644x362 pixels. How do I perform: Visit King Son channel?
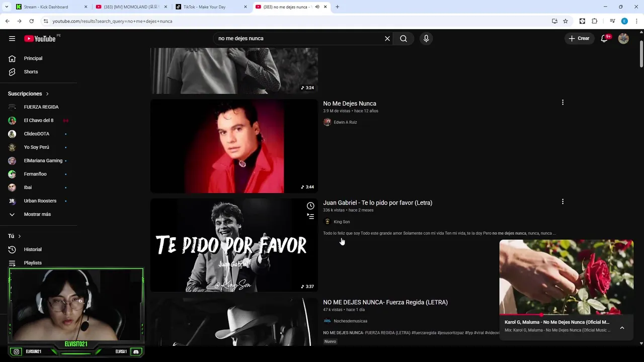(x=342, y=222)
